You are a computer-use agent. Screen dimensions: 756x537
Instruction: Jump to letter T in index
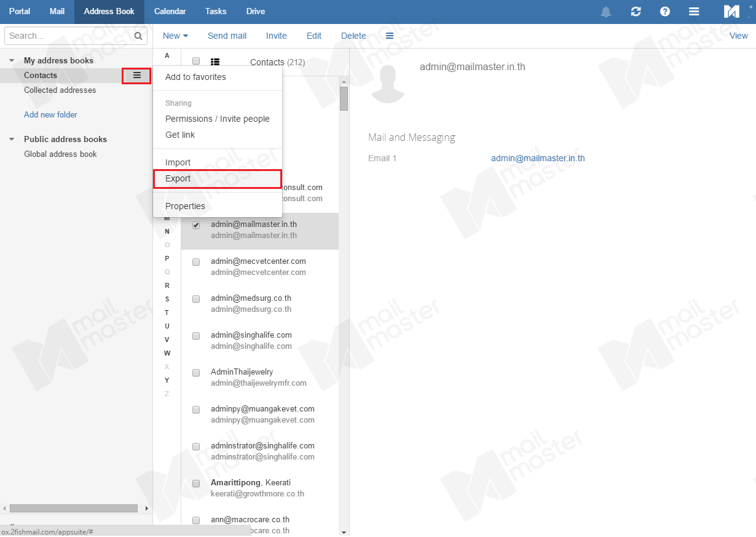click(167, 312)
